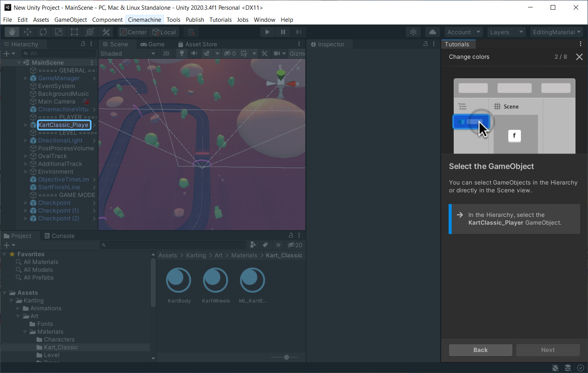Viewport: 588px width, 373px height.
Task: Select the Rotate tool
Action: 43,32
